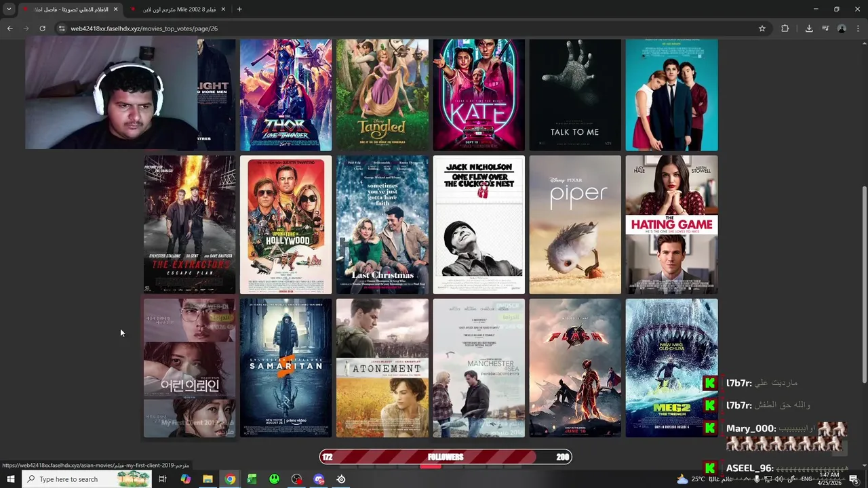Go back to the previous page

tap(9, 28)
